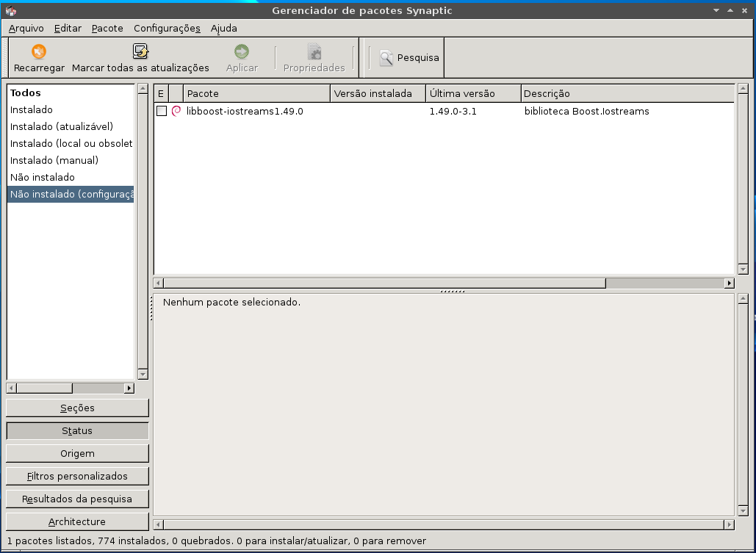This screenshot has height=553, width=756.
Task: Sort by Descrição column header
Action: (627, 93)
